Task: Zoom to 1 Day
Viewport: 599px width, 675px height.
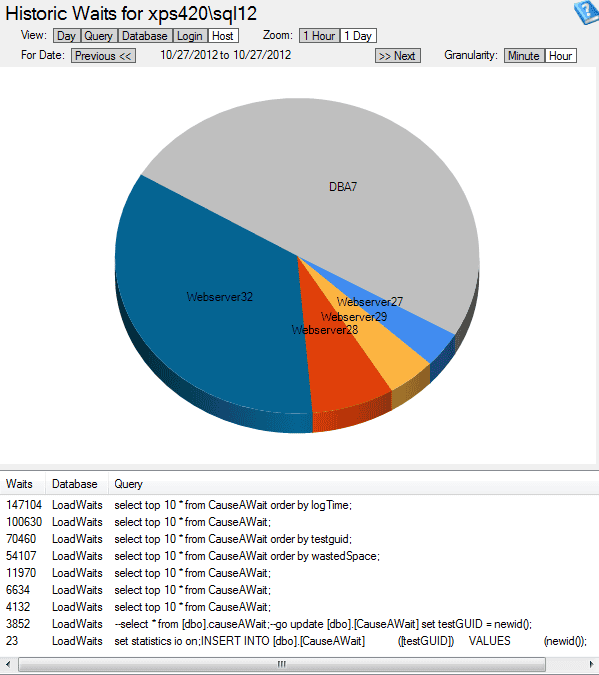Action: (358, 36)
